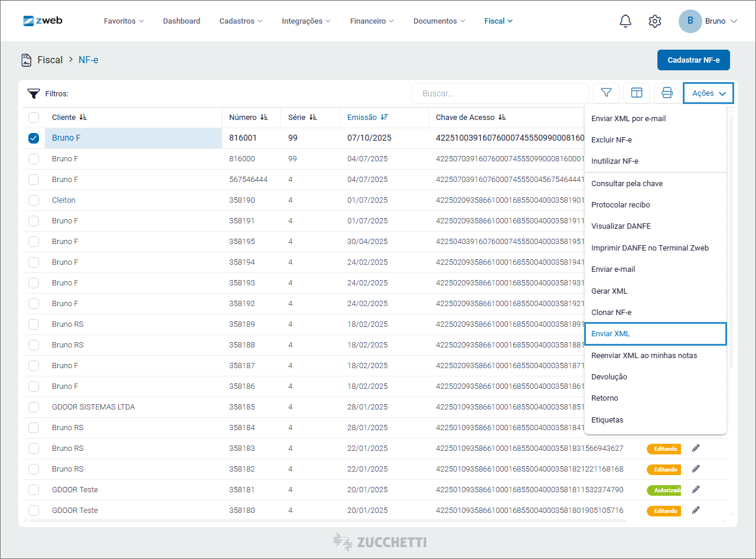Open the notifications bell icon
The image size is (756, 559).
click(x=625, y=21)
